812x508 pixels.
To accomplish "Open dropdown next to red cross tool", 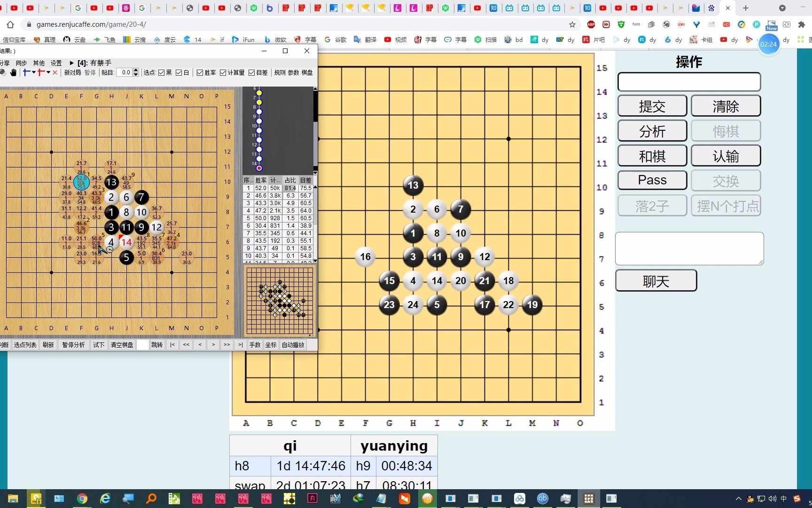I will (x=48, y=72).
